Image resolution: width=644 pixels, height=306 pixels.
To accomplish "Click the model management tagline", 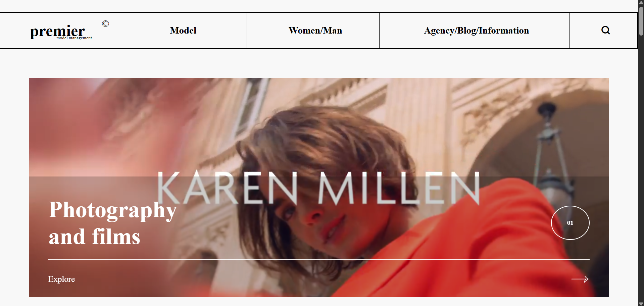I will click(74, 38).
